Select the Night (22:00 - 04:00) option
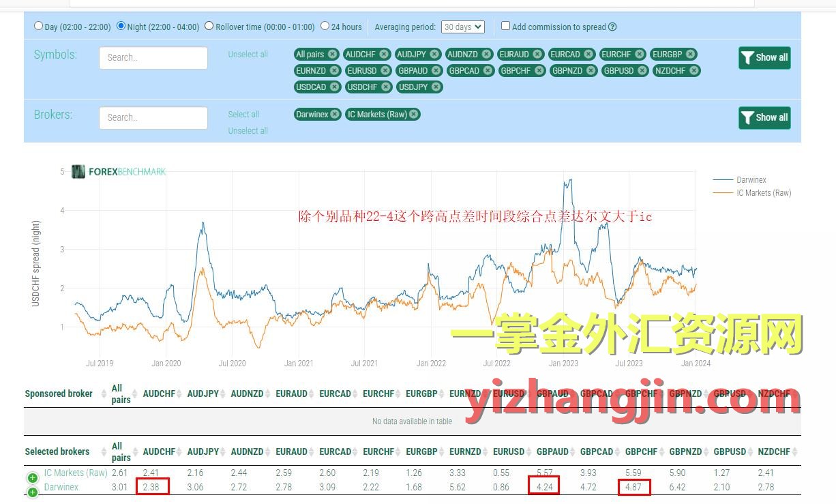Screen dimensions: 836x504 click(x=121, y=27)
